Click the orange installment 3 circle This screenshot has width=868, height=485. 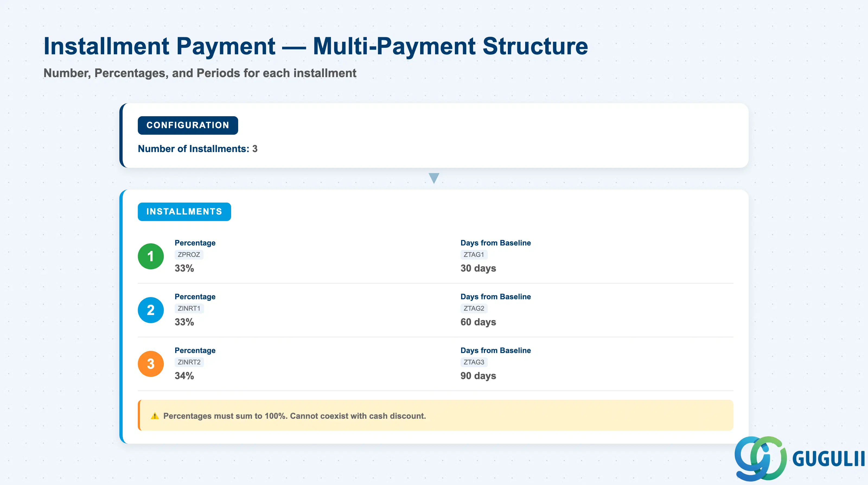tap(151, 364)
